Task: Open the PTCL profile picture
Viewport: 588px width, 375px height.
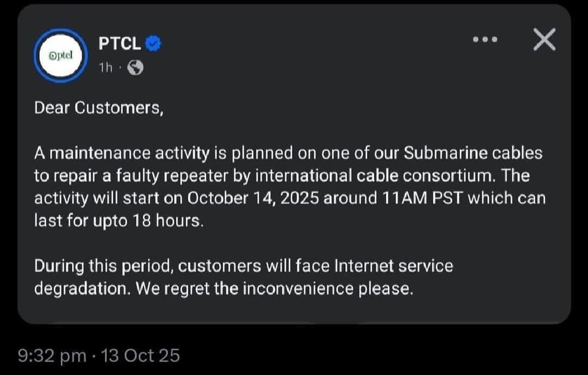Action: click(60, 55)
